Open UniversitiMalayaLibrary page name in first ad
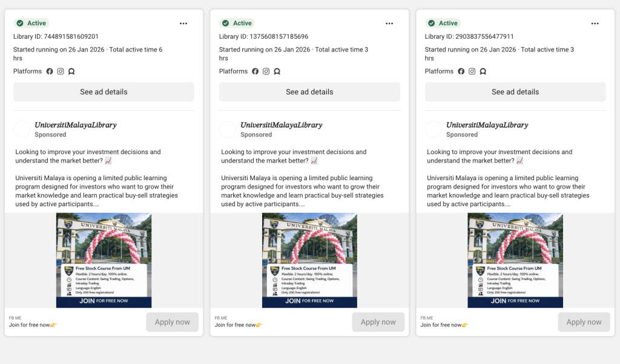The image size is (620, 364). (75, 125)
